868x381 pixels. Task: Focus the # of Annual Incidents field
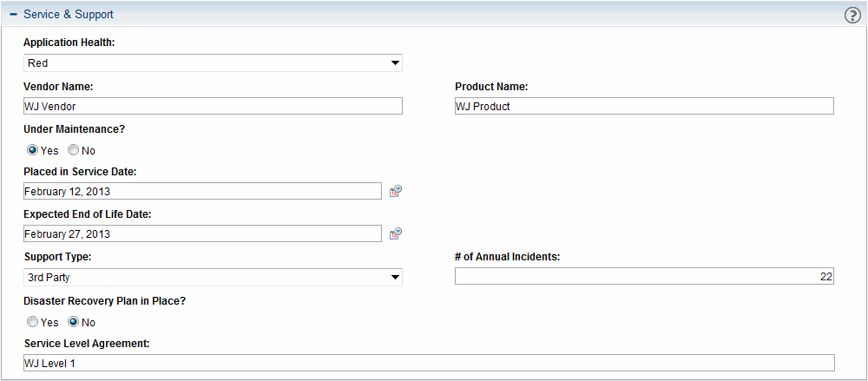[644, 277]
